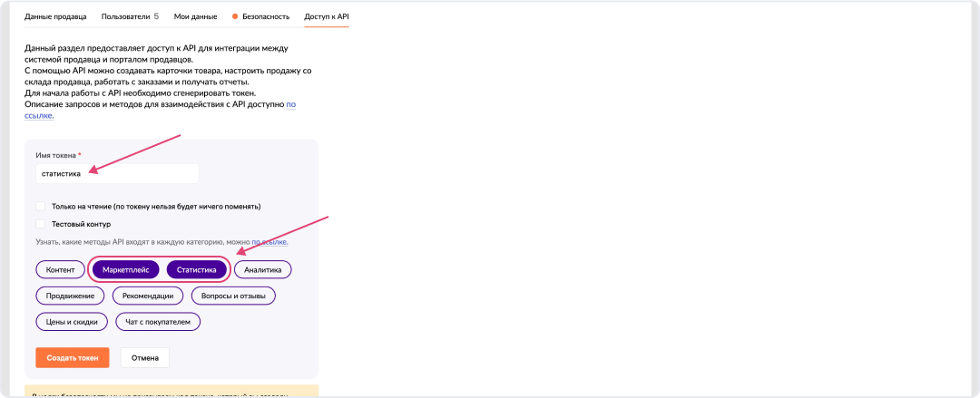The width and height of the screenshot is (980, 398).
Task: Toggle off the Статистика category chip
Action: [x=197, y=269]
